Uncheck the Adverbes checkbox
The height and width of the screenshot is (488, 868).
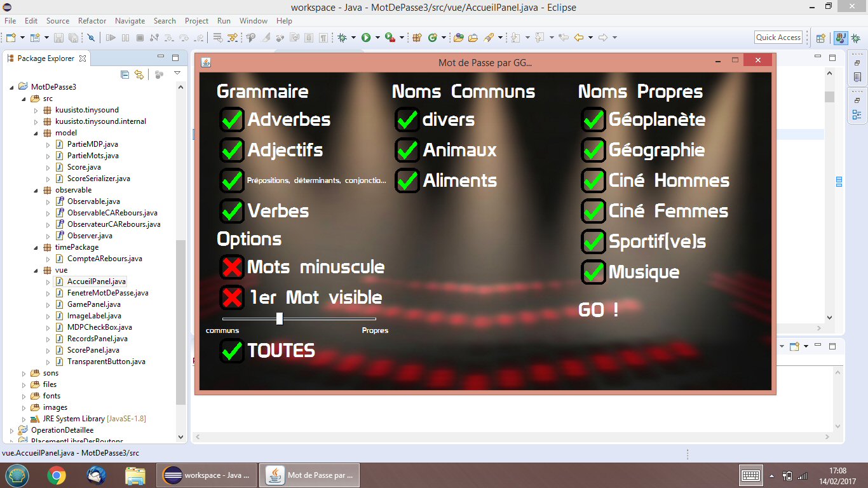click(232, 119)
